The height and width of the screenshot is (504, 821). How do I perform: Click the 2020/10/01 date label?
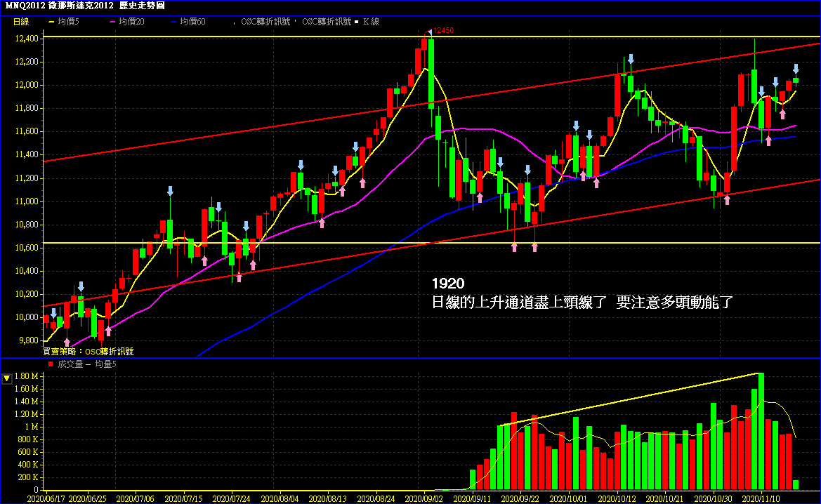click(x=569, y=499)
